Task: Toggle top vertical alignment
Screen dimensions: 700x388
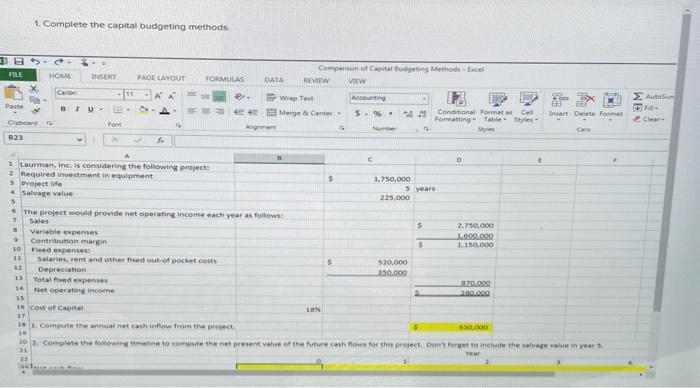Action: pyautogui.click(x=192, y=95)
